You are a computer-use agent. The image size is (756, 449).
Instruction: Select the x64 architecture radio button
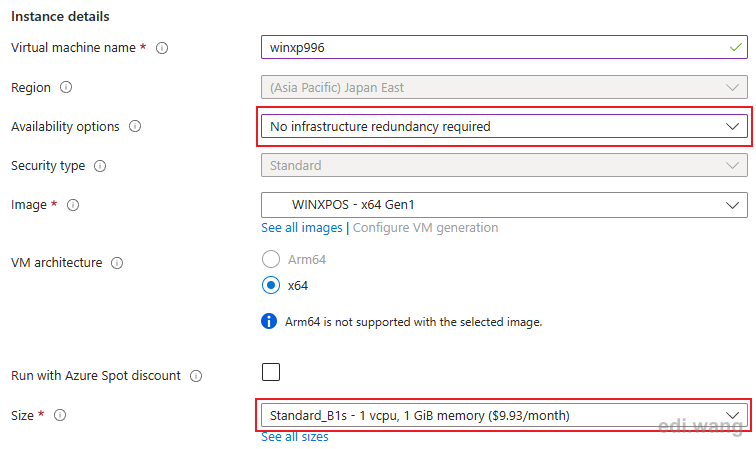(x=271, y=285)
